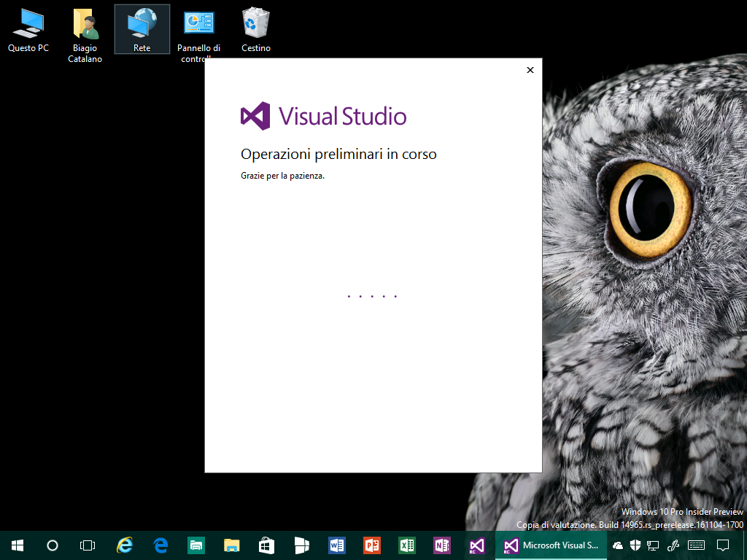Launch Microsoft Edge from the taskbar

click(x=160, y=545)
